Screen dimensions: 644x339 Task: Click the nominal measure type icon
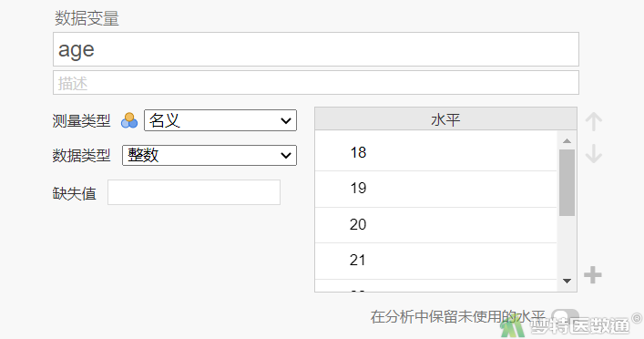click(129, 120)
